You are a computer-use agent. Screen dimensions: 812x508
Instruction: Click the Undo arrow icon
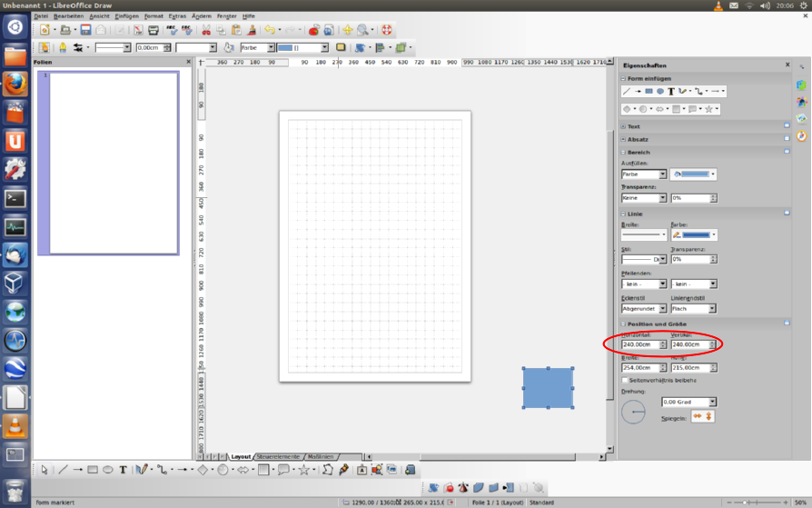tap(269, 30)
